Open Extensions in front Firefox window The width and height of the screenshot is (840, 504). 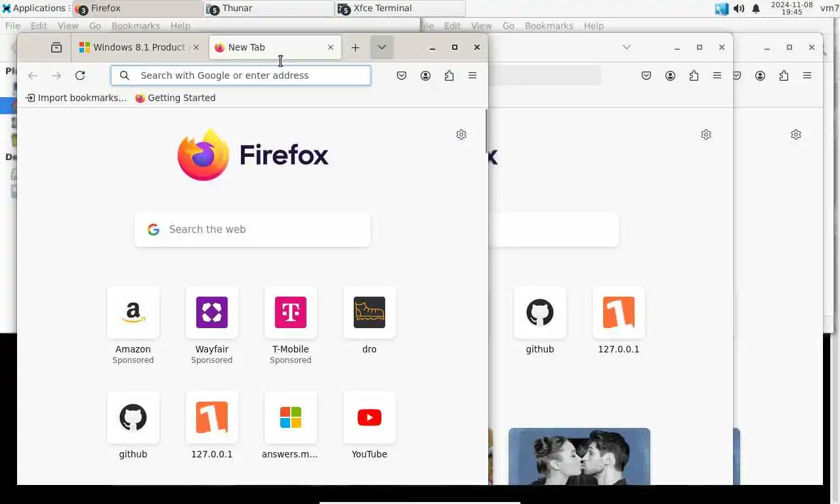coord(449,75)
